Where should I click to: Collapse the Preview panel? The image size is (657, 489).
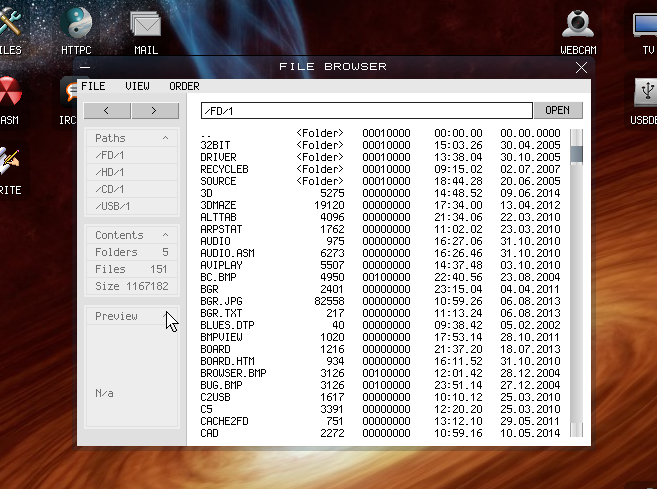pos(166,316)
